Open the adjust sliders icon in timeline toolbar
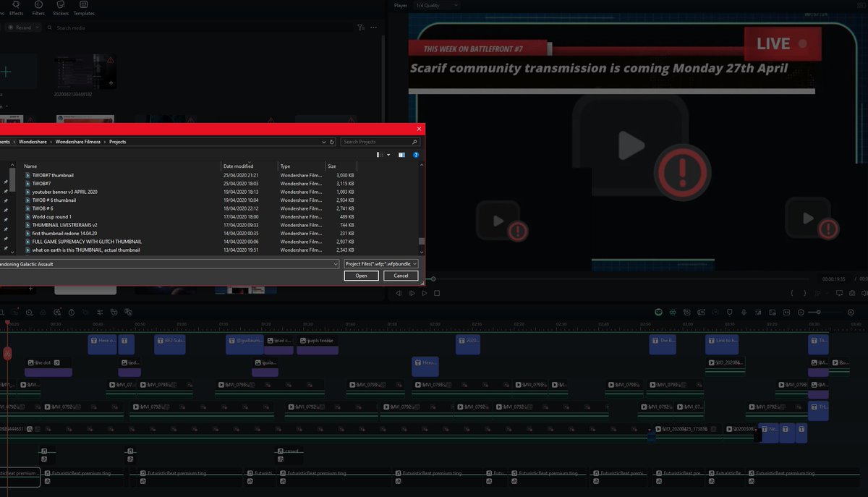 click(100, 312)
